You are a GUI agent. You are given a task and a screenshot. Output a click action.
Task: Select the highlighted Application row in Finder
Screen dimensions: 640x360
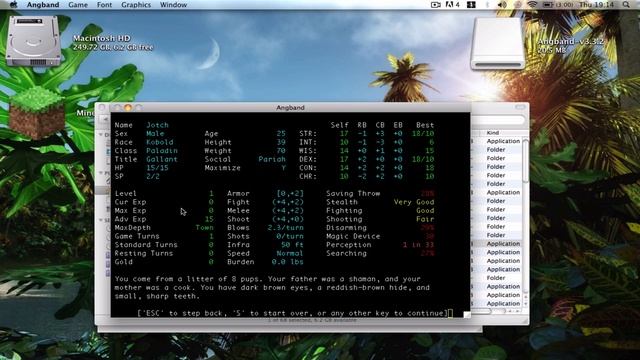(x=496, y=244)
